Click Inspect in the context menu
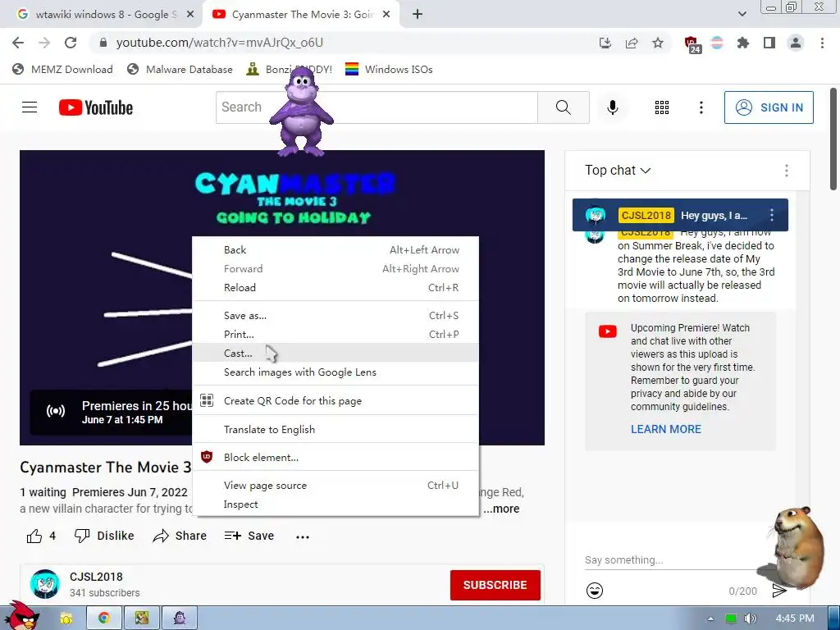 [336, 504]
